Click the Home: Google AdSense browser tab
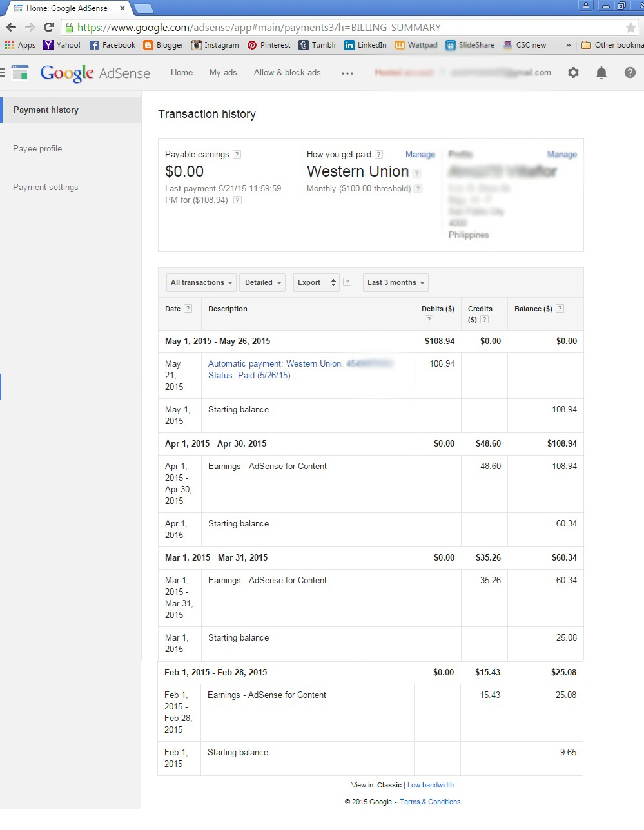 coord(68,8)
